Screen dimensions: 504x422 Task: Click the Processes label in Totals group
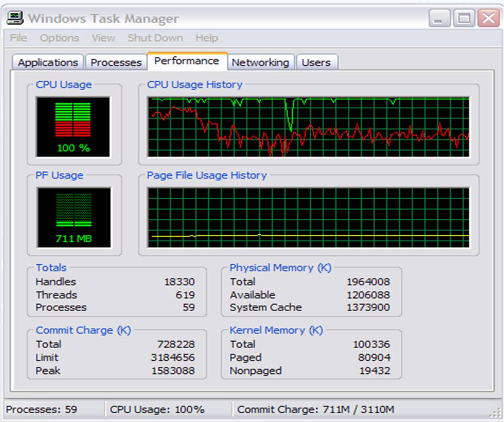click(x=61, y=308)
